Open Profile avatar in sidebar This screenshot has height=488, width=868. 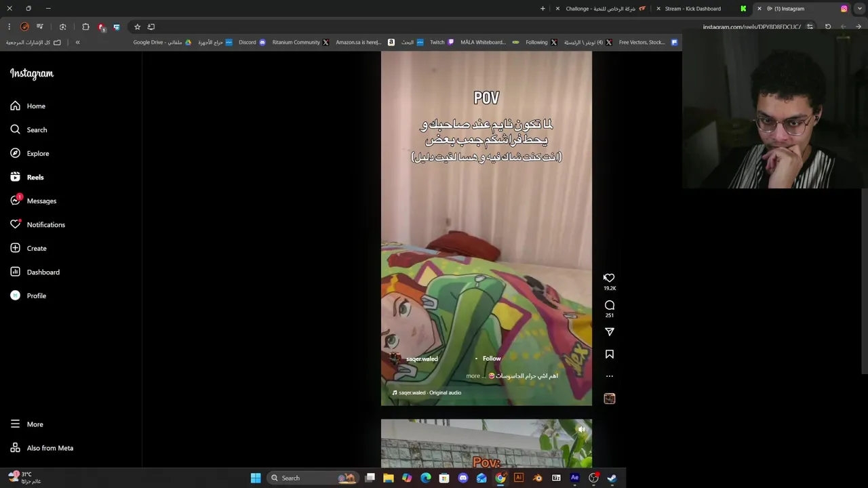click(15, 296)
